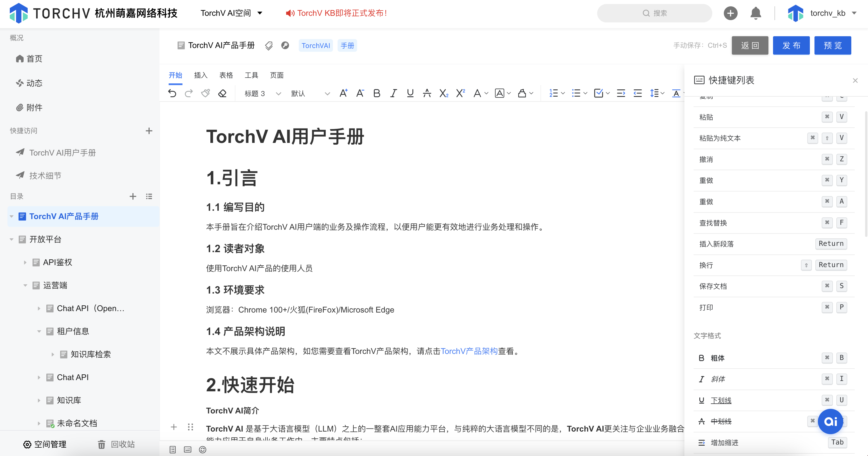
Task: Open the TorchV AI空间 space switcher
Action: pyautogui.click(x=231, y=13)
